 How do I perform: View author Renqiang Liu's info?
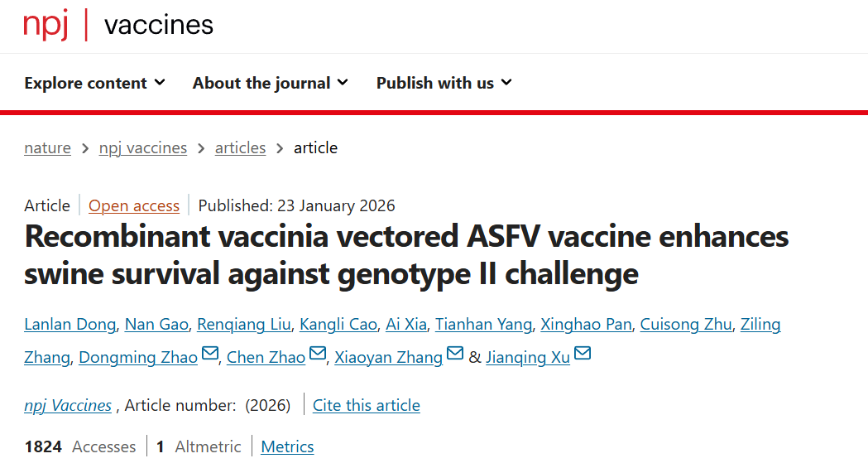click(x=246, y=324)
